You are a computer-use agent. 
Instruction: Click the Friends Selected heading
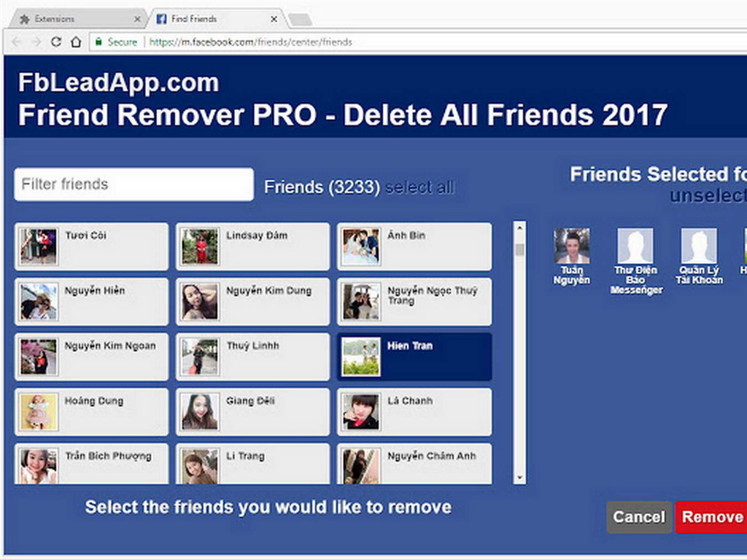click(659, 174)
